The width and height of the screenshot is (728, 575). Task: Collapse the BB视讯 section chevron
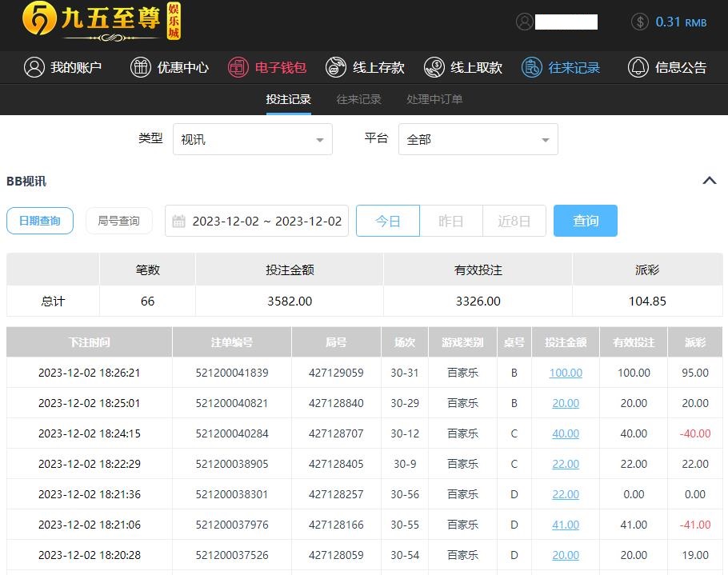pos(710,181)
